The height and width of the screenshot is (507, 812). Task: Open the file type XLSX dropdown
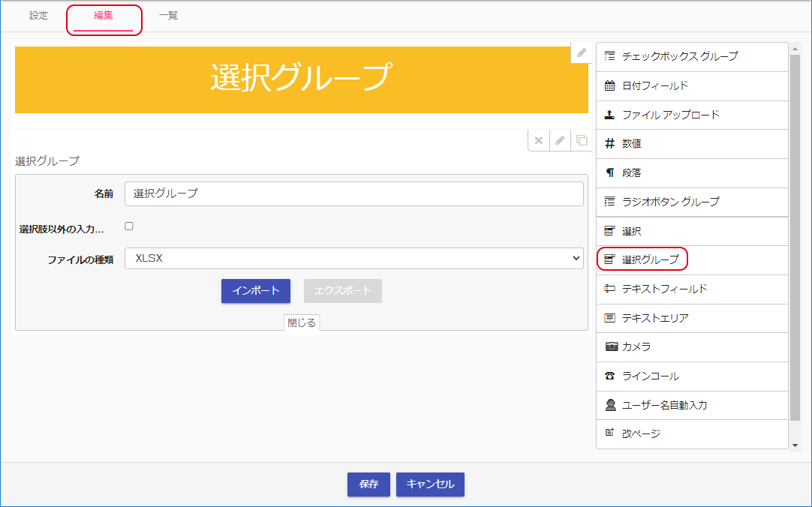tap(353, 258)
